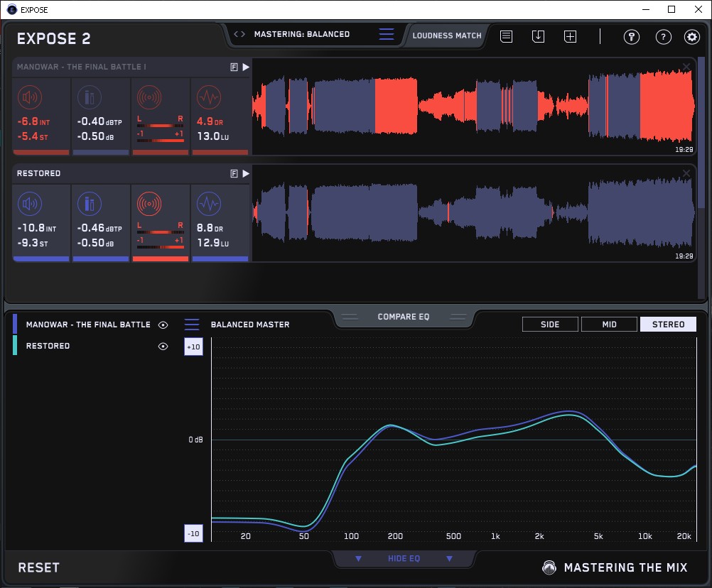Collapse the panel using Hide EQ
Screen dimensions: 712x588
pyautogui.click(x=404, y=559)
